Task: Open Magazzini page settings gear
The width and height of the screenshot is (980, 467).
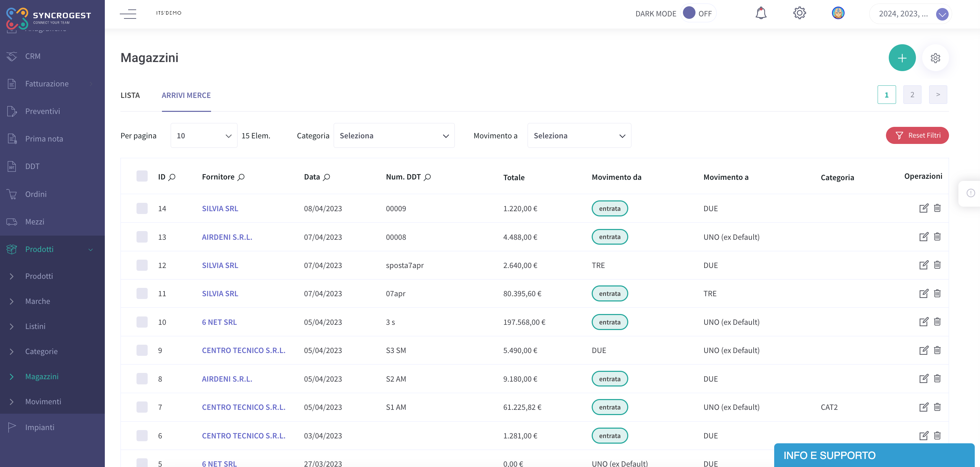Action: pyautogui.click(x=935, y=58)
